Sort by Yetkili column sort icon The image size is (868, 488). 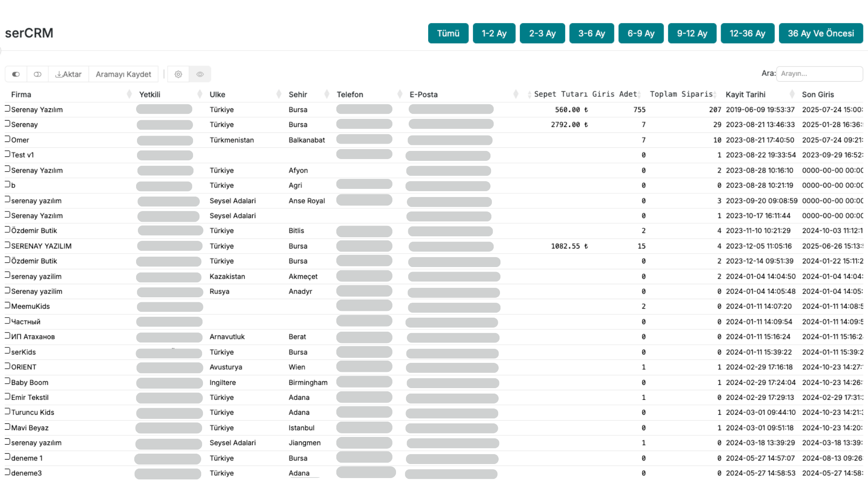(x=200, y=94)
